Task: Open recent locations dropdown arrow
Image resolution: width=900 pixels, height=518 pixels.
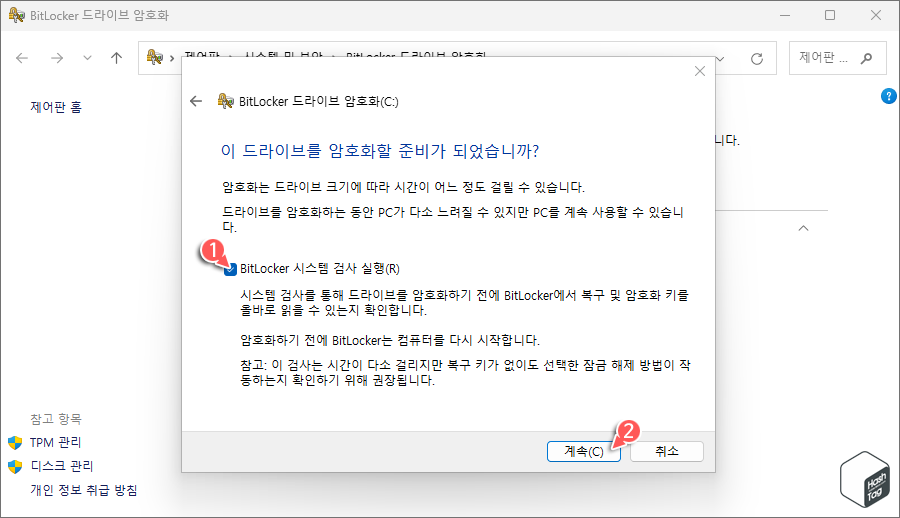Action: point(87,58)
